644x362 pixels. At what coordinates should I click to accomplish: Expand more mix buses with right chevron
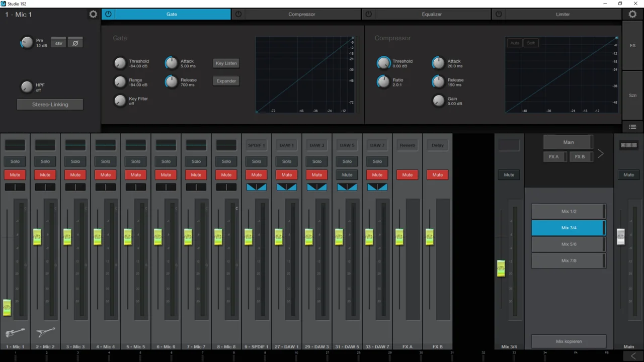pyautogui.click(x=600, y=154)
